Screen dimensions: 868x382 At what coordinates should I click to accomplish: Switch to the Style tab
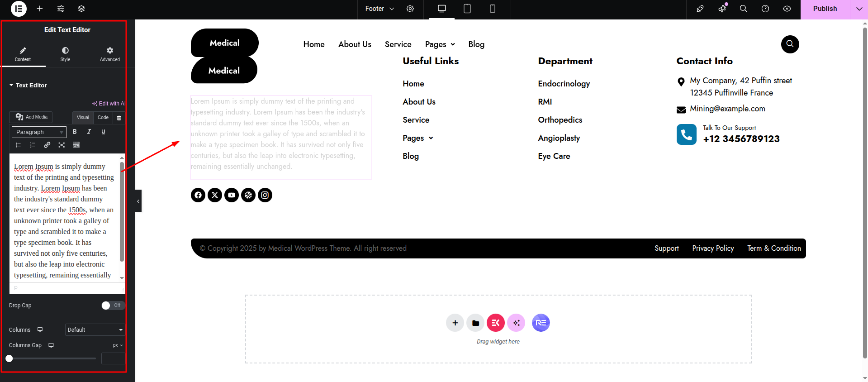pos(65,54)
